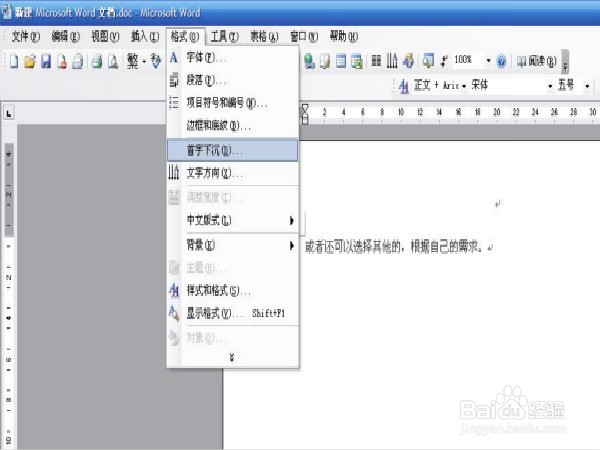600x450 pixels.
Task: Choose 项目符号和编号(N)... menu item
Action: tap(233, 103)
